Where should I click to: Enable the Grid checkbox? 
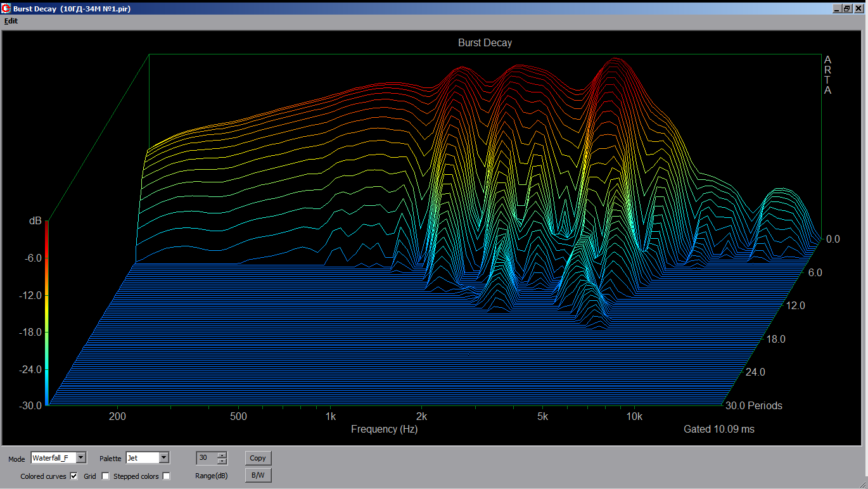105,476
